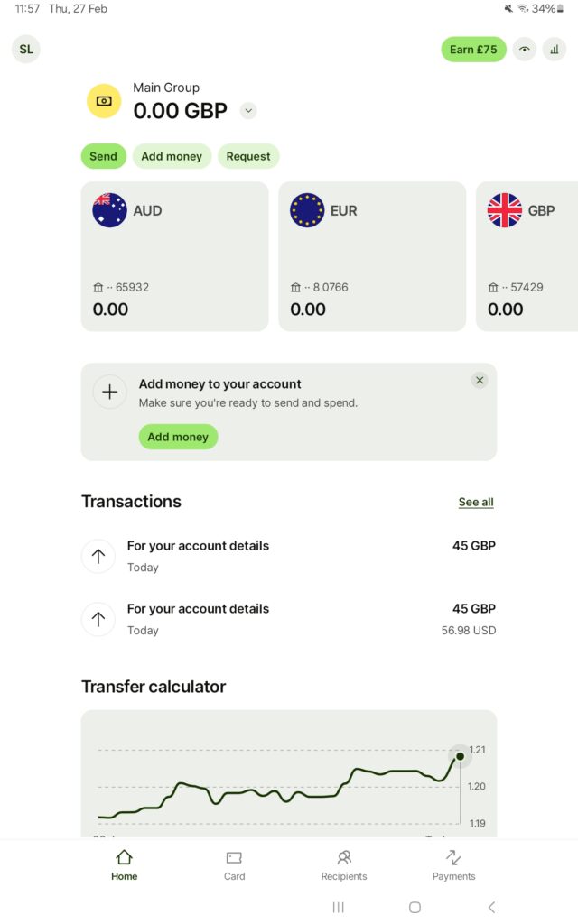This screenshot has width=578, height=924.
Task: Open the first 45 GBP transaction arrow icon
Action: 98,556
